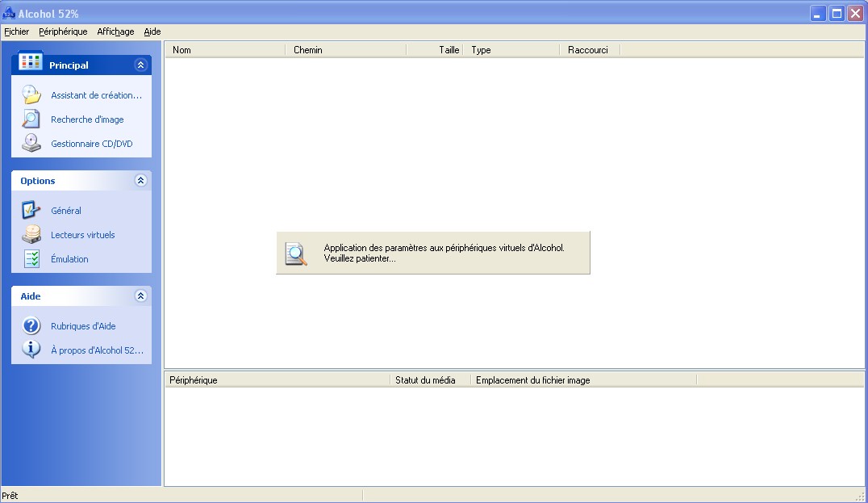The image size is (868, 503).
Task: Click the Veuillez patienter message text
Action: pyautogui.click(x=360, y=258)
